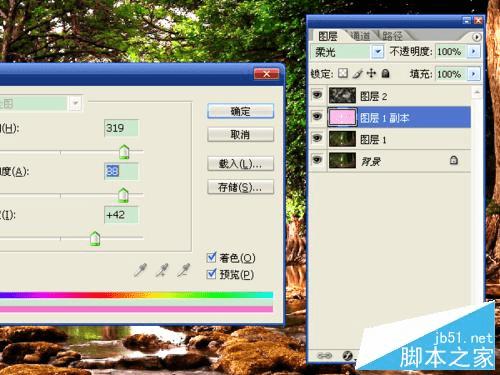This screenshot has height=375, width=500.
Task: Hide the 图层 2 layer
Action: (x=317, y=95)
